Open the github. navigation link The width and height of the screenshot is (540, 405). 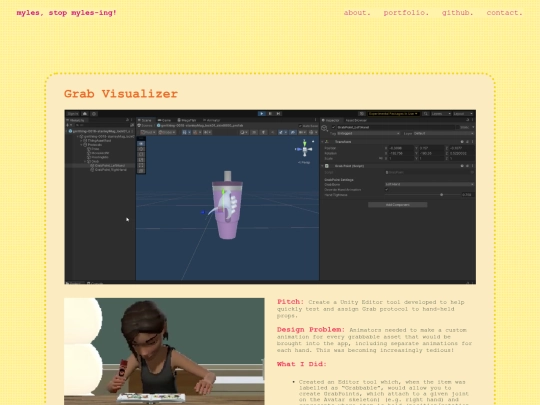point(457,13)
